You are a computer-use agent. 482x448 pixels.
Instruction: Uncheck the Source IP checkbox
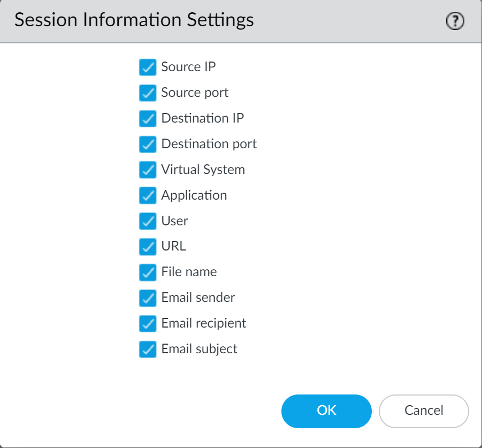coord(148,67)
